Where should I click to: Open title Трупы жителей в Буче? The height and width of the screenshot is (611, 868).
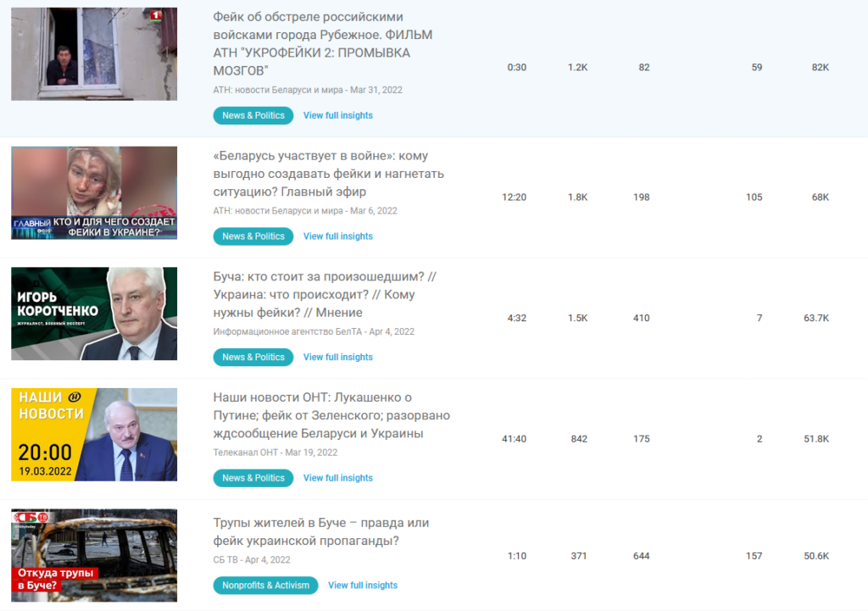point(321,531)
